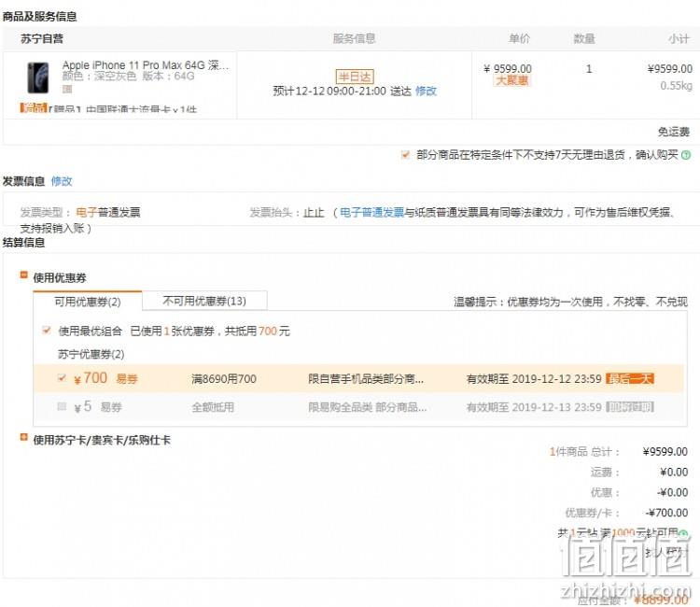Toggle the 7天无理由退货 confirmation checkbox
The height and width of the screenshot is (607, 700).
click(x=405, y=155)
